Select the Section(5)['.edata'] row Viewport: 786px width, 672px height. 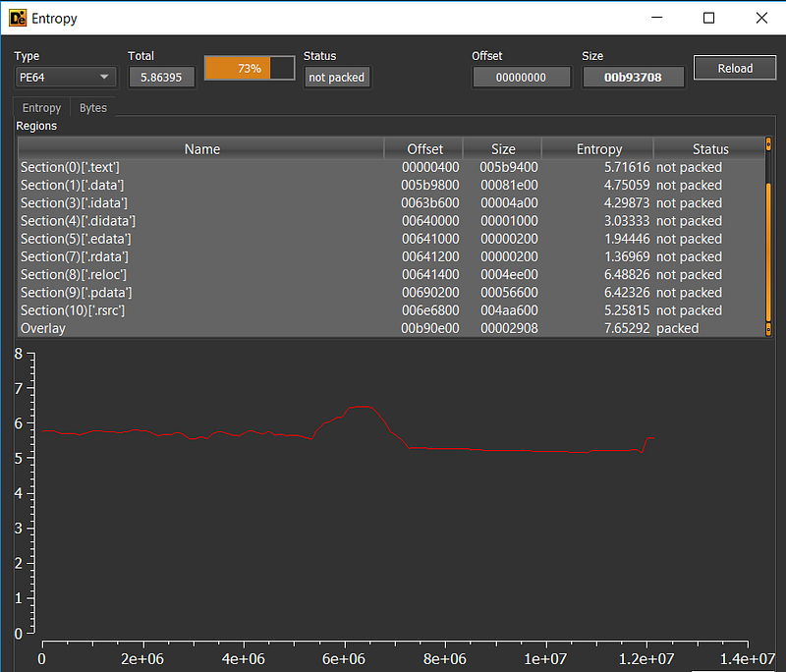[391, 239]
